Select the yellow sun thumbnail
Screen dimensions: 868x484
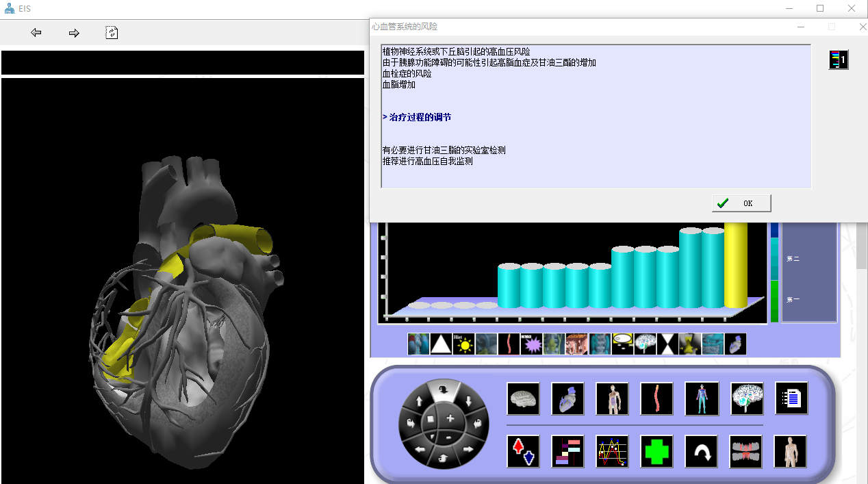(463, 344)
